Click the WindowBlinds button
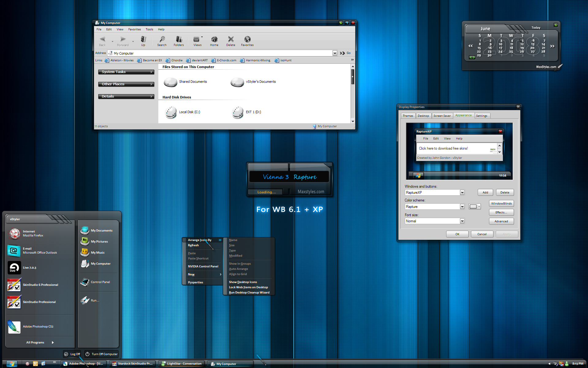588x368 pixels. [x=501, y=204]
